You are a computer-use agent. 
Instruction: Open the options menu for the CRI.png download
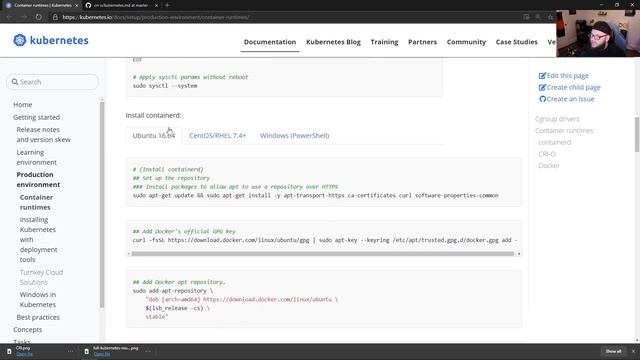[71, 351]
